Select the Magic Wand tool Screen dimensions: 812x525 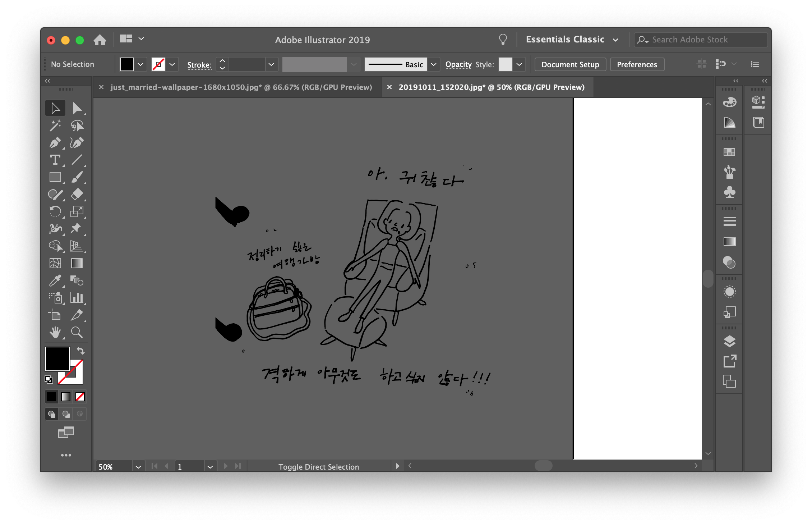tap(55, 125)
